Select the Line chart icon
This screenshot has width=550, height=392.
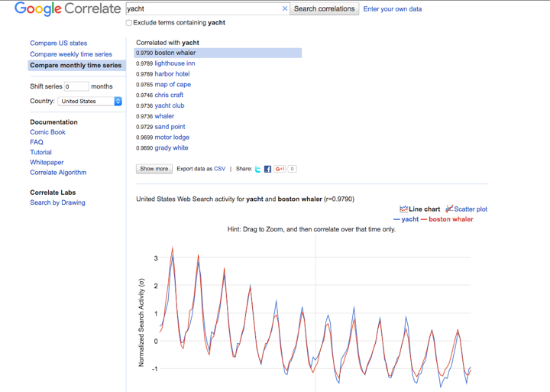pos(403,209)
